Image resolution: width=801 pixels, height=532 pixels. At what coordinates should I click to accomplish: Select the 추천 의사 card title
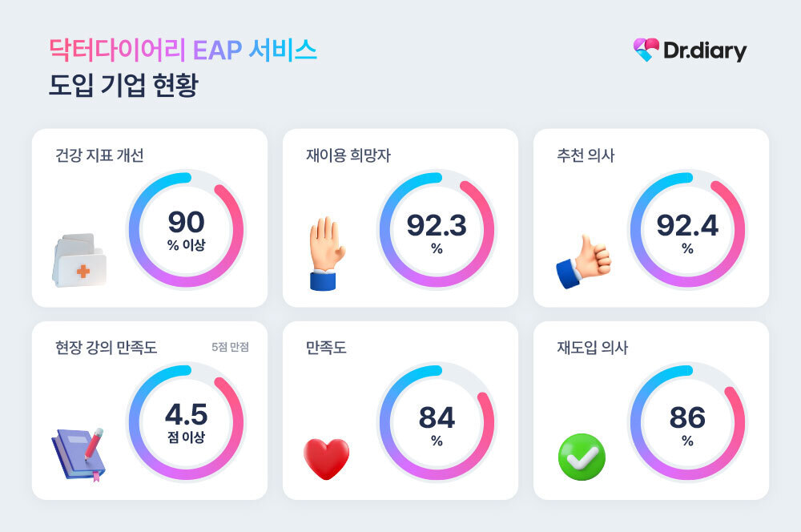586,155
